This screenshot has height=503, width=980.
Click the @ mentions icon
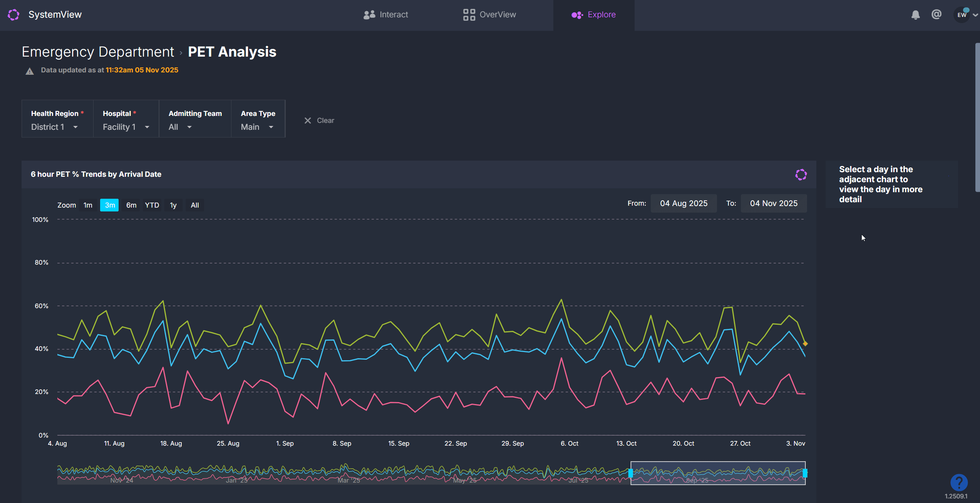(936, 15)
